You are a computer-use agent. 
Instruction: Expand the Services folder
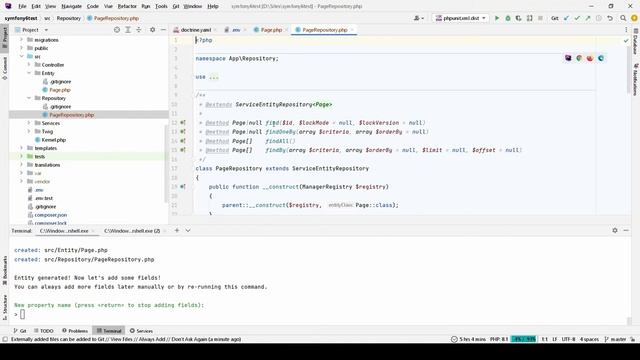(29, 123)
